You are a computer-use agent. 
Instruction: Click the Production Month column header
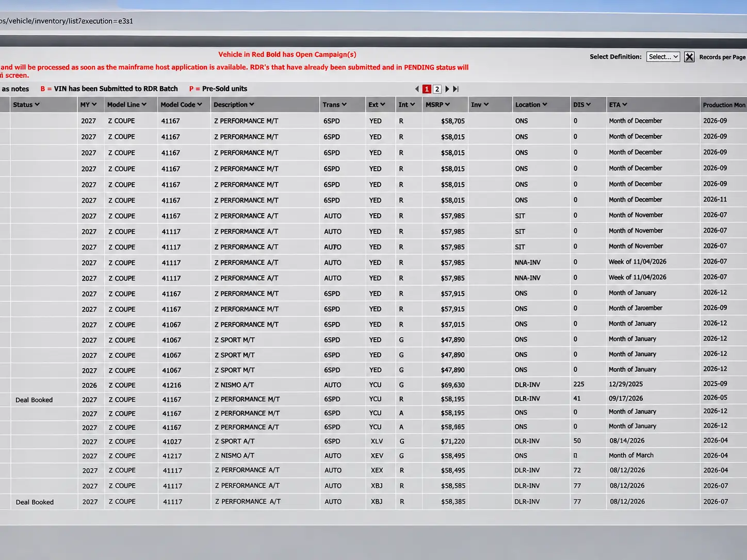point(724,105)
